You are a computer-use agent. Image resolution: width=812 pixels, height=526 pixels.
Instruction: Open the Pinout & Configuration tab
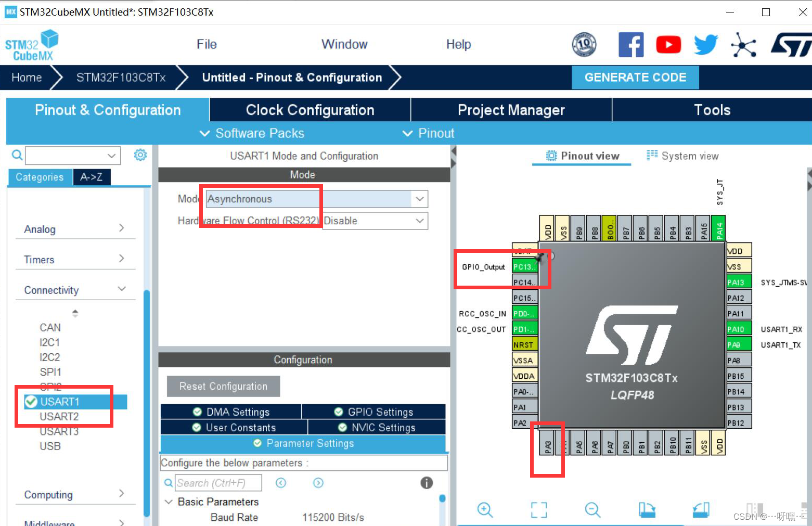point(108,110)
